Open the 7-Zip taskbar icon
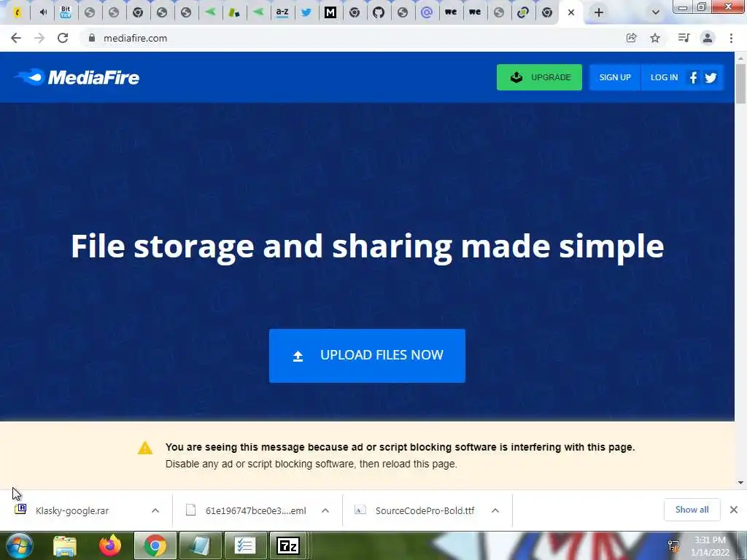 (287, 545)
